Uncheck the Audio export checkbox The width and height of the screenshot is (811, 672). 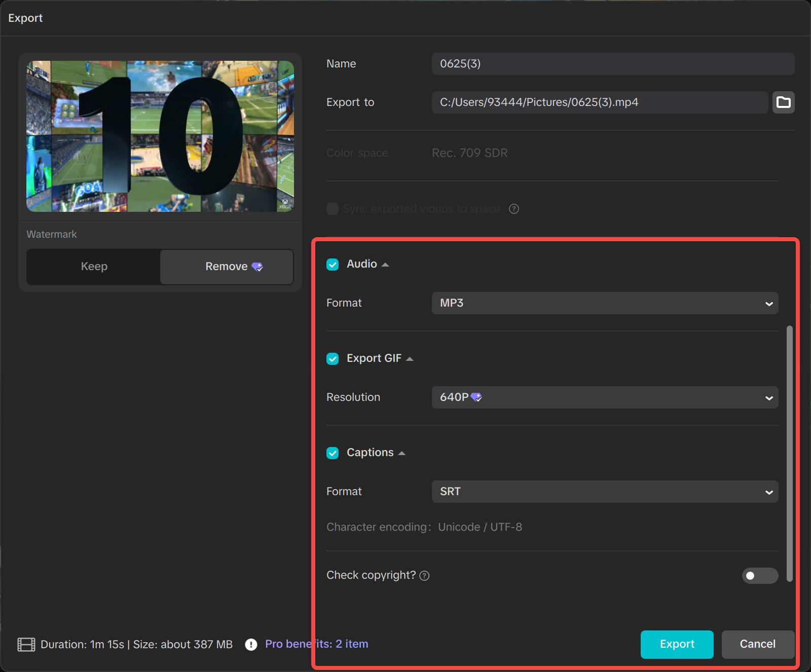333,265
